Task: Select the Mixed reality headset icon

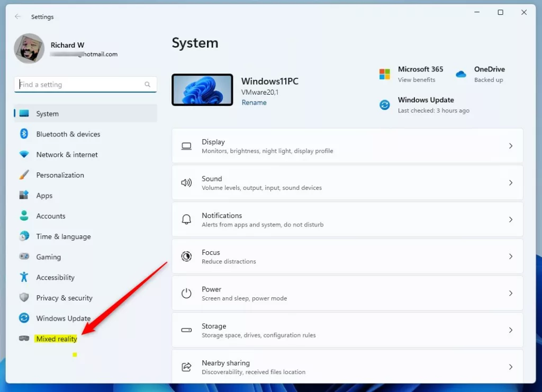Action: [x=24, y=339]
